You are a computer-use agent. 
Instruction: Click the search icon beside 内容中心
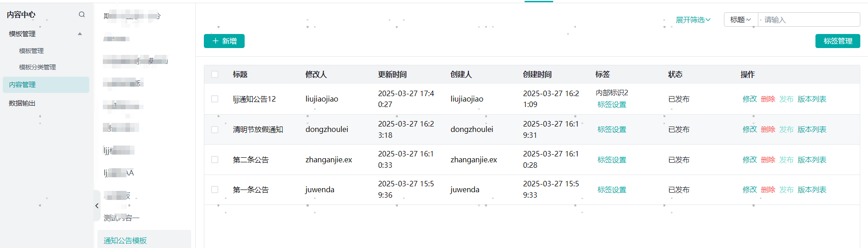[82, 15]
